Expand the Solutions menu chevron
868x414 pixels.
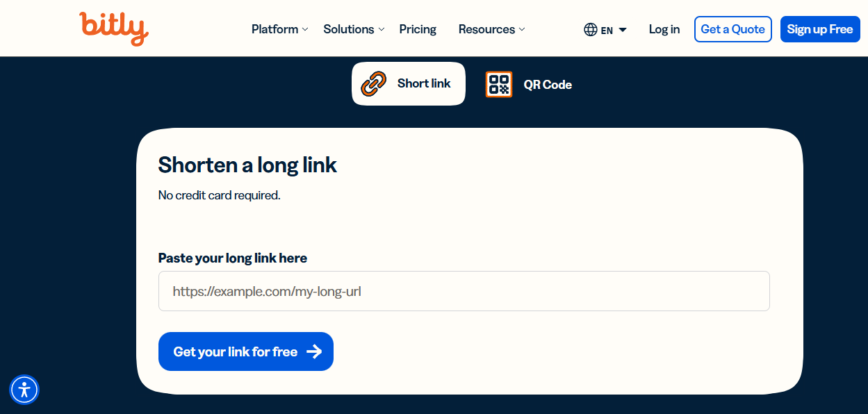point(381,30)
